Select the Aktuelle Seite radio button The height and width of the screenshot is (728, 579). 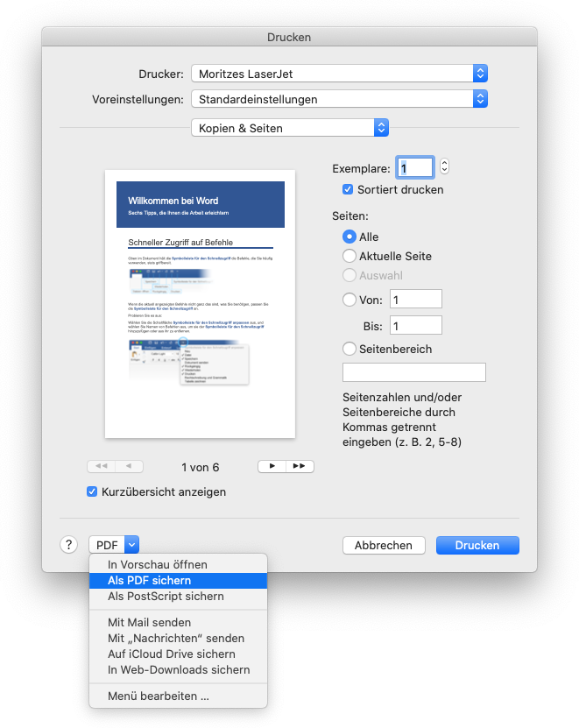point(350,257)
